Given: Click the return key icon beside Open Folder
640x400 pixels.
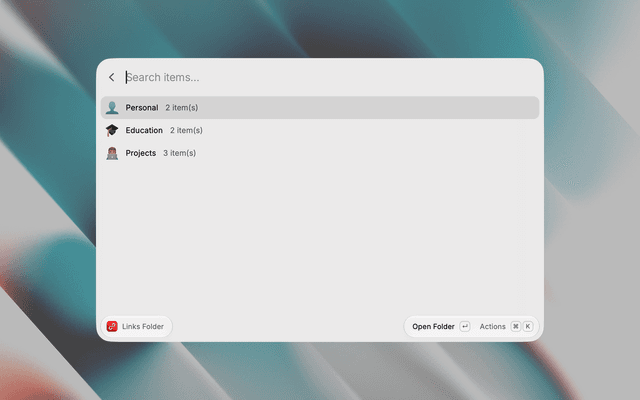Looking at the screenshot, I should (x=464, y=327).
